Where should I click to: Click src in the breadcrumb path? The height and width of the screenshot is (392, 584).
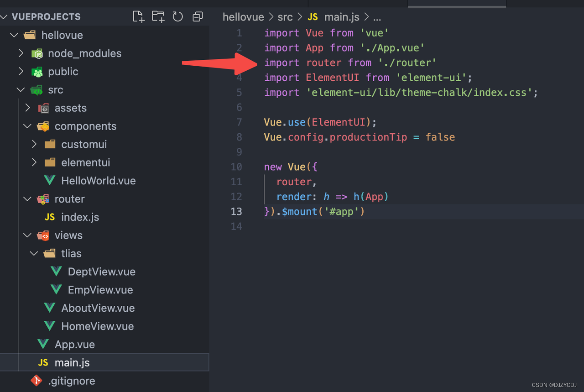coord(285,17)
